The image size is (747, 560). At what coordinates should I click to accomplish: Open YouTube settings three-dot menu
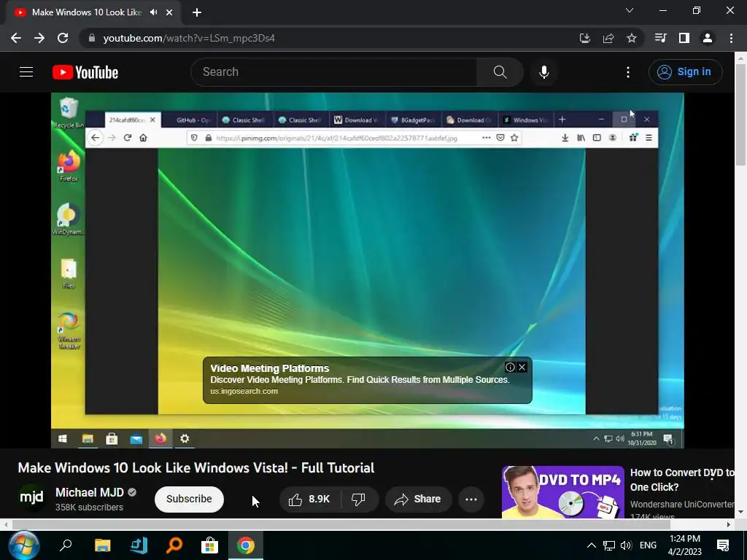[628, 72]
